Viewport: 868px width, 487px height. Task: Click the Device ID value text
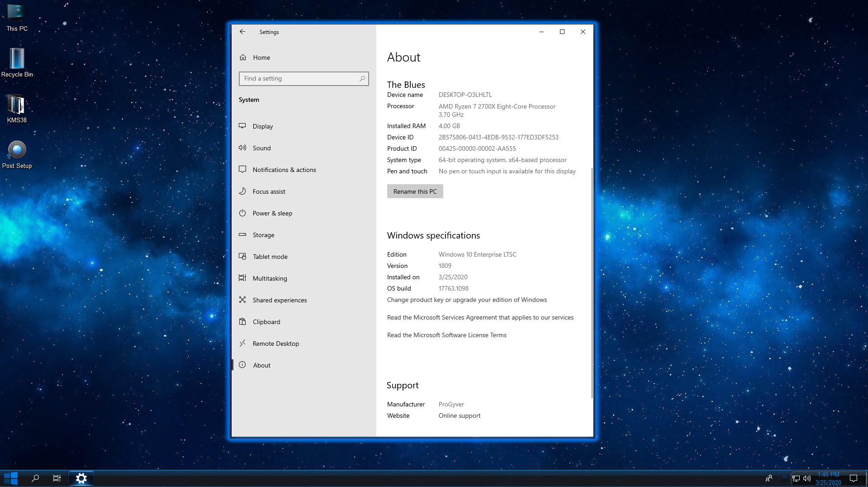tap(498, 137)
